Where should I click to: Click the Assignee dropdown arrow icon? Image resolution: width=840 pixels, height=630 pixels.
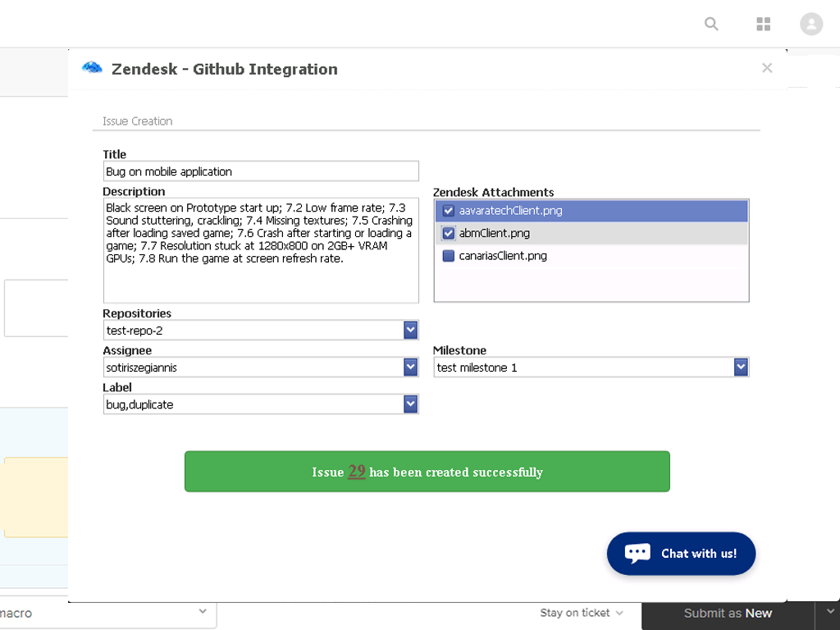[410, 367]
